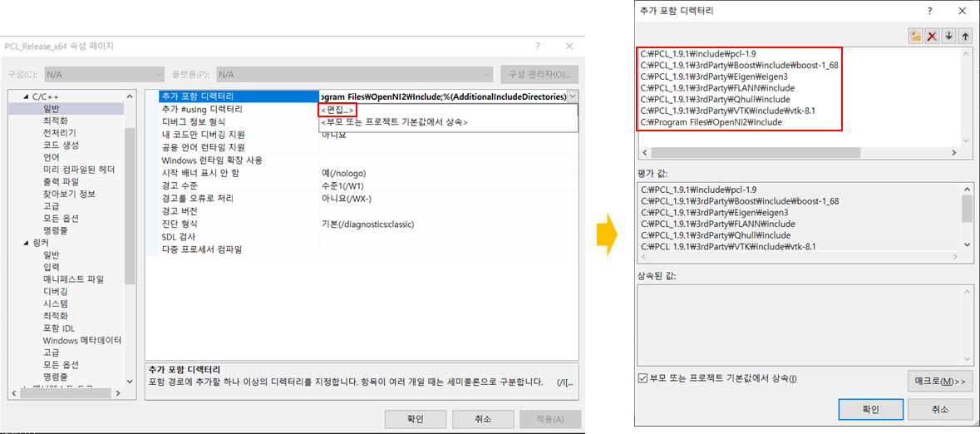The image size is (980, 434).
Task: Open the 구성(C) combo box
Action: coord(105,75)
